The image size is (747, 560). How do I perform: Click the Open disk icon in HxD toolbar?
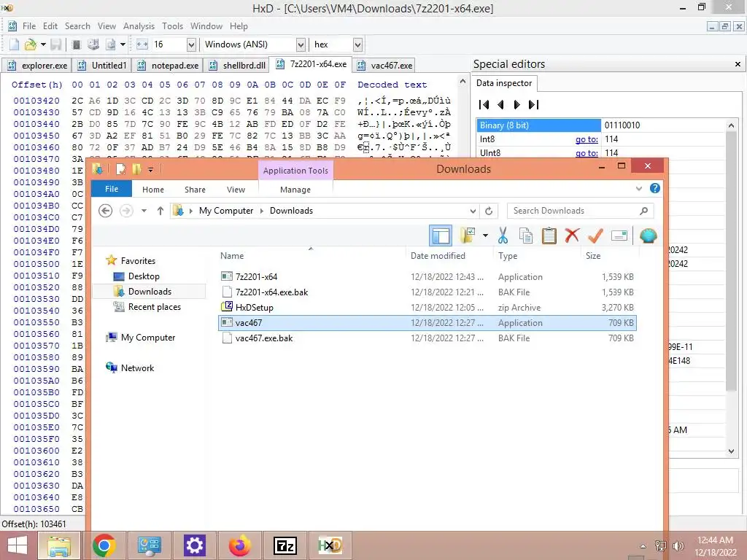93,44
